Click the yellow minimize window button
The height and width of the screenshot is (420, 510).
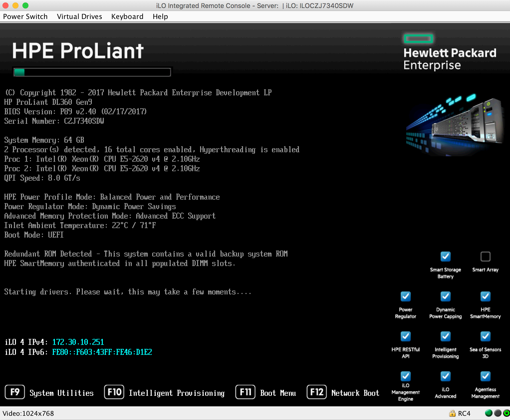15,5
